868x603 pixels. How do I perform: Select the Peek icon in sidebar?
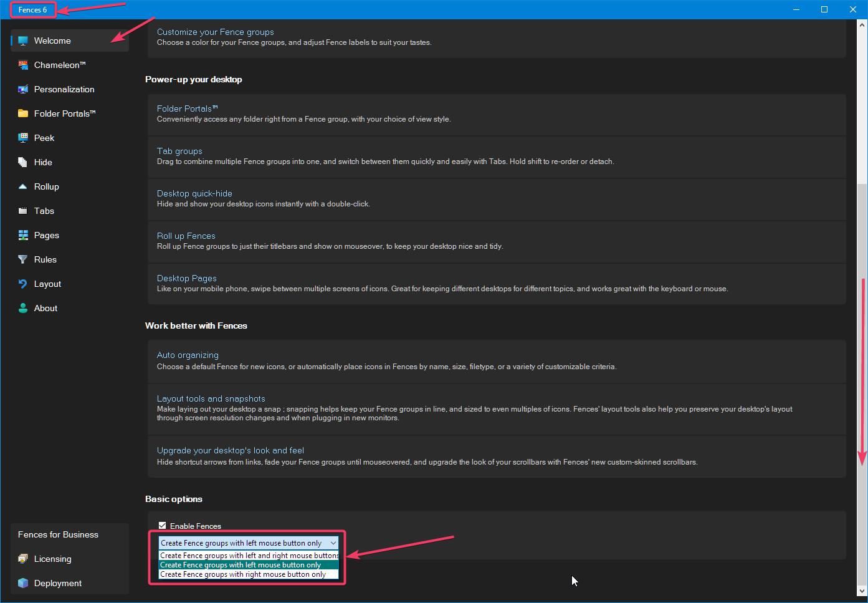[x=23, y=138]
